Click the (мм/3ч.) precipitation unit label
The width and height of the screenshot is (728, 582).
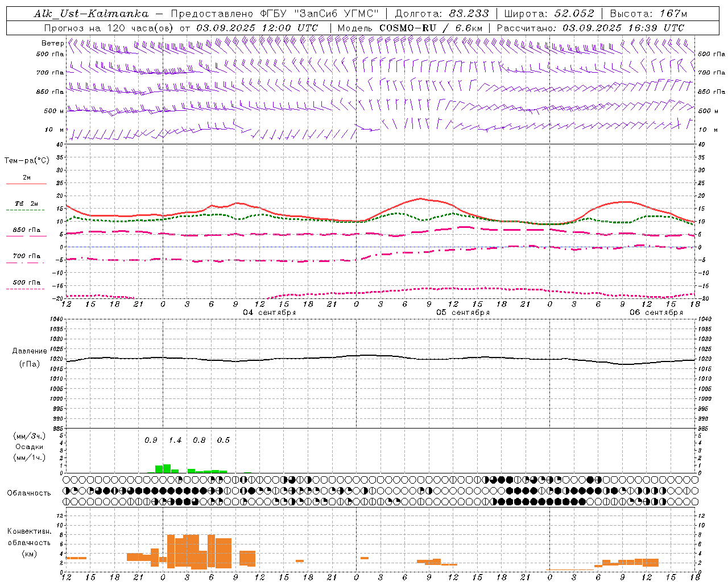click(x=29, y=436)
